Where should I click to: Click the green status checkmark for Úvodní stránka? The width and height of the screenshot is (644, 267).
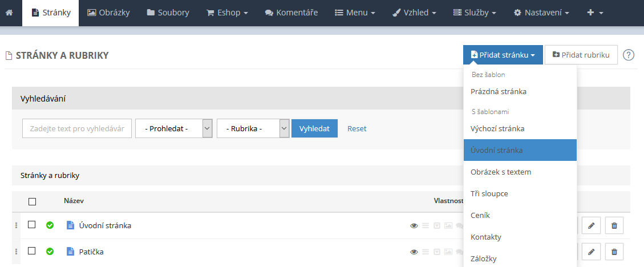pos(50,225)
